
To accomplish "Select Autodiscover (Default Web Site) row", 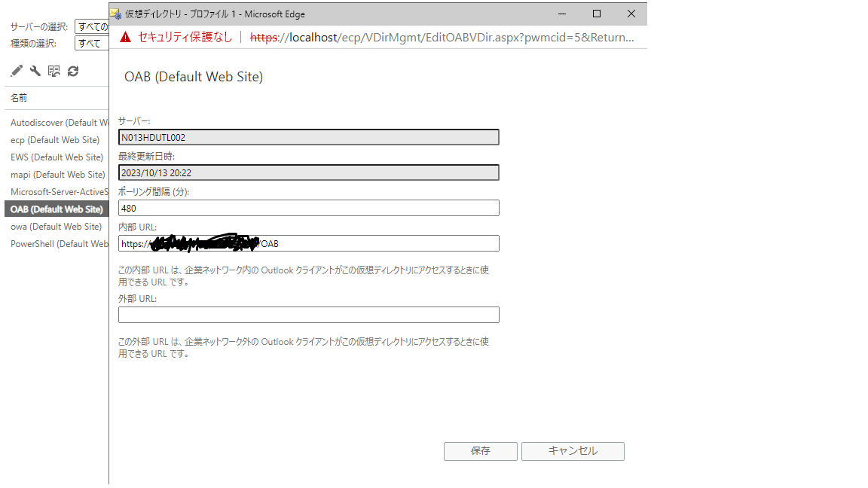I will (57, 123).
